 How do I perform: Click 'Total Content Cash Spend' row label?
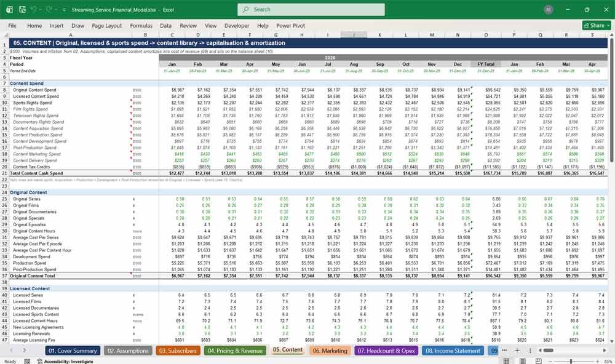pos(36,173)
